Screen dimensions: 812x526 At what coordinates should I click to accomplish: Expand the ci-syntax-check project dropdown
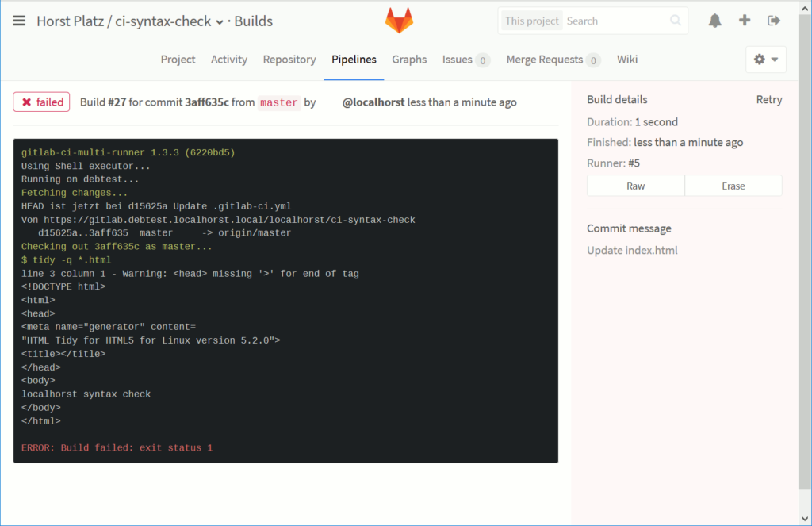click(x=220, y=21)
